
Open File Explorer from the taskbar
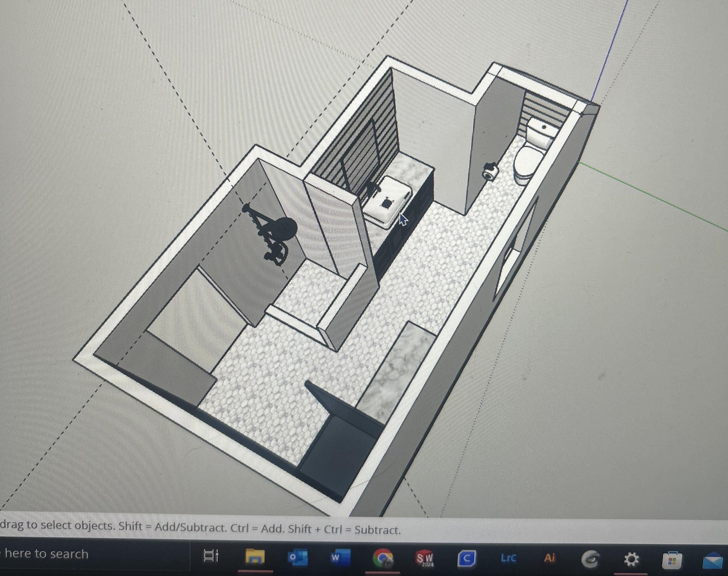tap(255, 557)
